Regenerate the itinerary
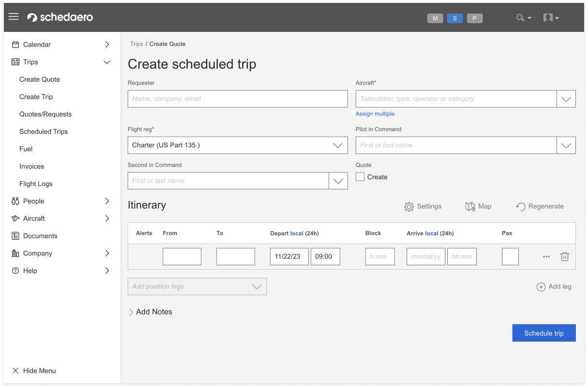The height and width of the screenshot is (388, 588). (x=520, y=207)
